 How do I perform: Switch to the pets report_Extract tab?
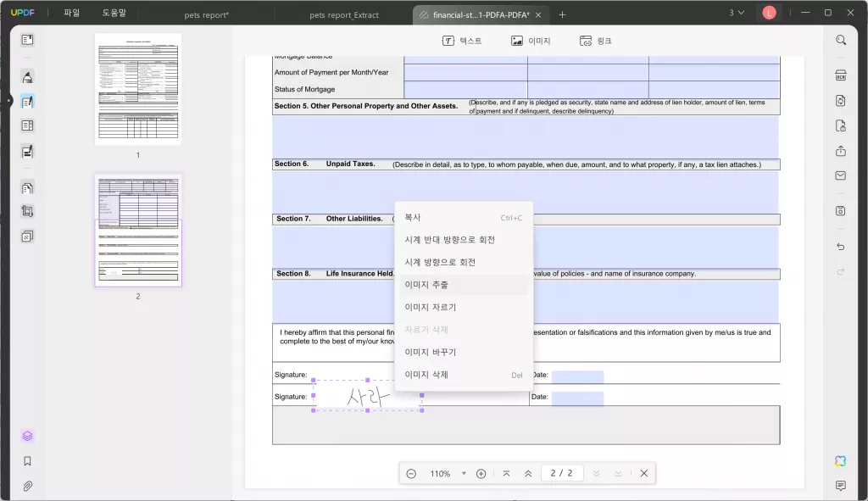coord(344,15)
